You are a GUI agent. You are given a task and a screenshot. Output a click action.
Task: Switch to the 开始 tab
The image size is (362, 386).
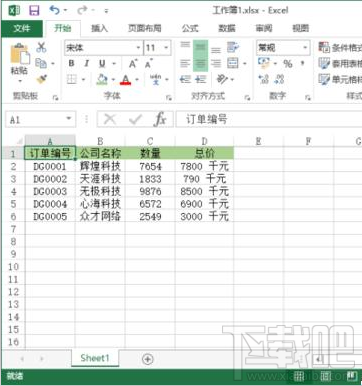coord(63,28)
